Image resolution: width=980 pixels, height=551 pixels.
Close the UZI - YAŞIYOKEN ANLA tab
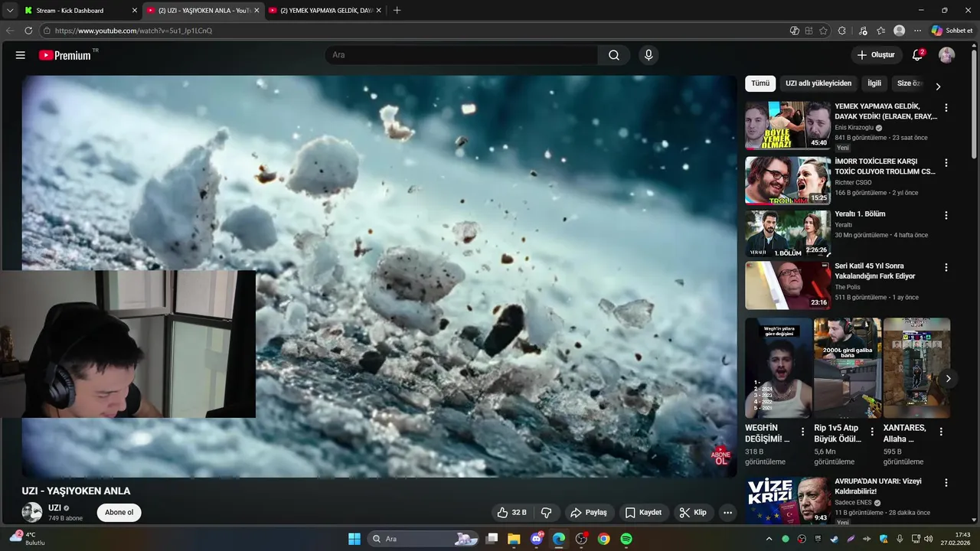point(256,11)
